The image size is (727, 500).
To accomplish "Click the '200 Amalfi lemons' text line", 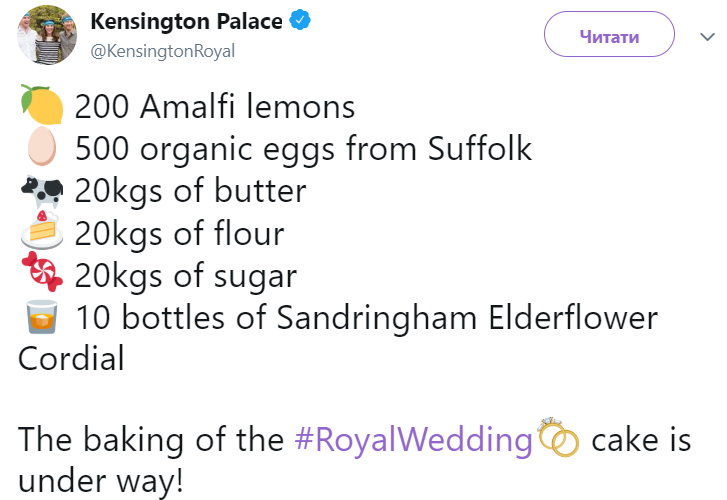I will point(215,106).
